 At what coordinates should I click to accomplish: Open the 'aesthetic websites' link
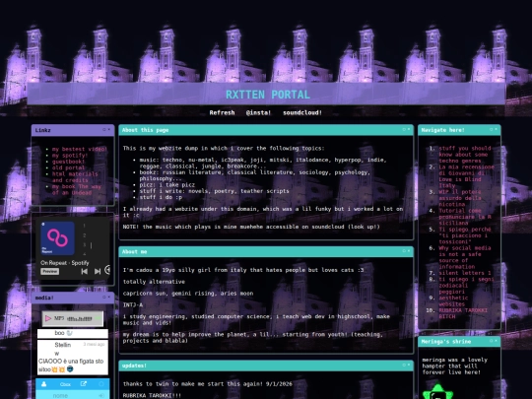[x=453, y=300]
